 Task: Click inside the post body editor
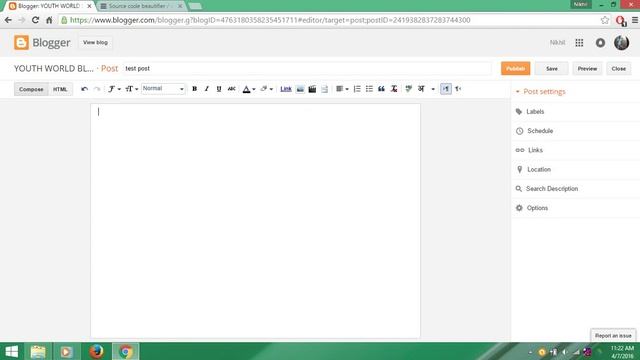pyautogui.click(x=255, y=220)
